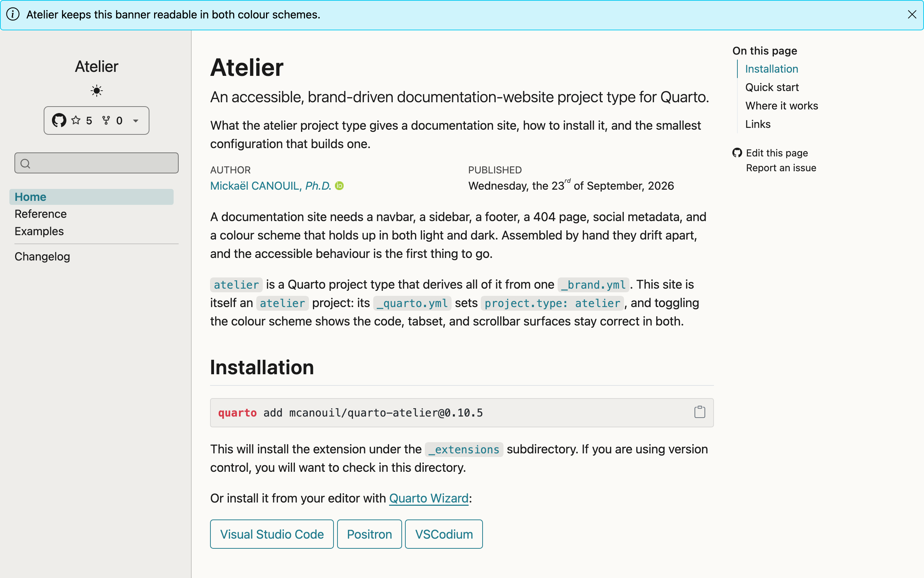Click the VSCodium button
Image resolution: width=924 pixels, height=578 pixels.
pyautogui.click(x=444, y=534)
